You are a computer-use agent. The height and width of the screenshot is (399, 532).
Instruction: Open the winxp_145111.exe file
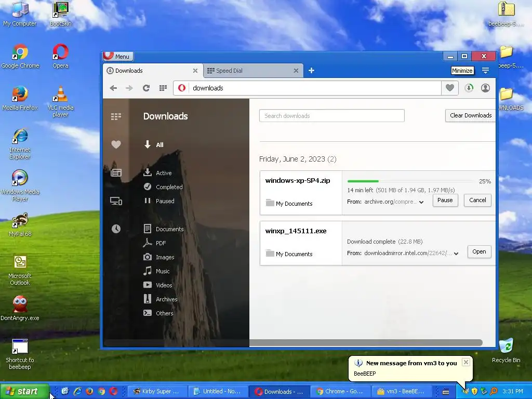tap(479, 252)
